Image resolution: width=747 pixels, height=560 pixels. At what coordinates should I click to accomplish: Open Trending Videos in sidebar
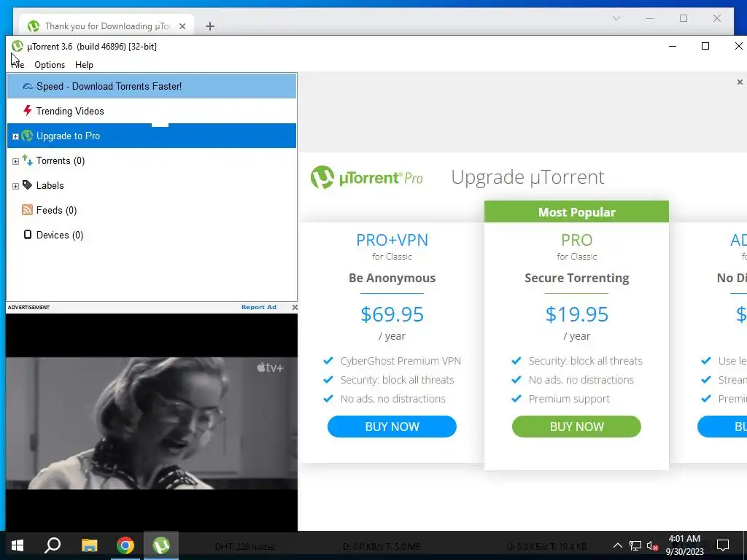pos(152,111)
